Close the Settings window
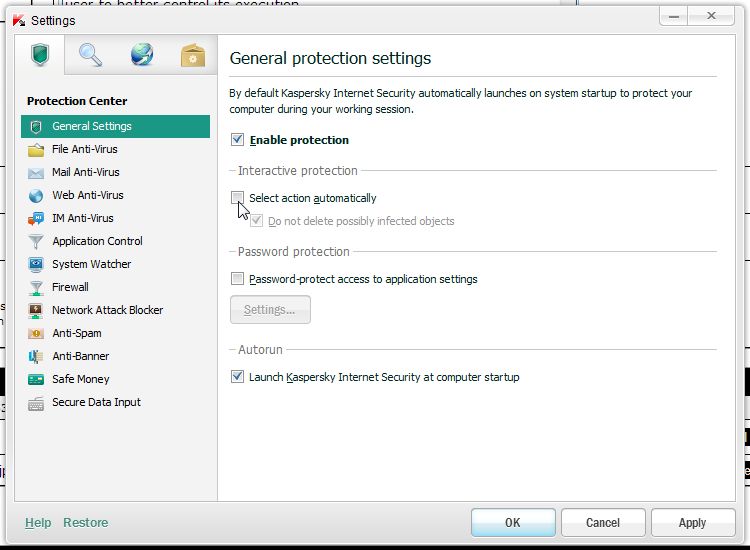 (711, 16)
